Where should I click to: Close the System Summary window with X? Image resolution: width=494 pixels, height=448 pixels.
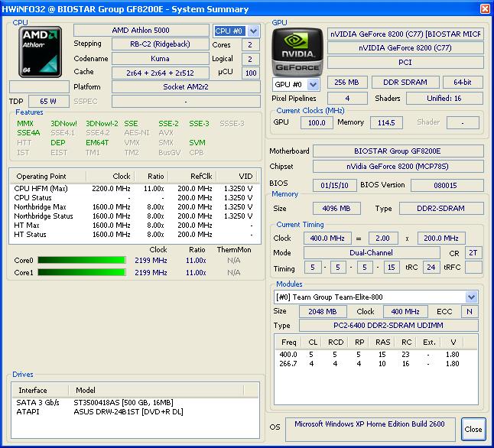(485, 8)
